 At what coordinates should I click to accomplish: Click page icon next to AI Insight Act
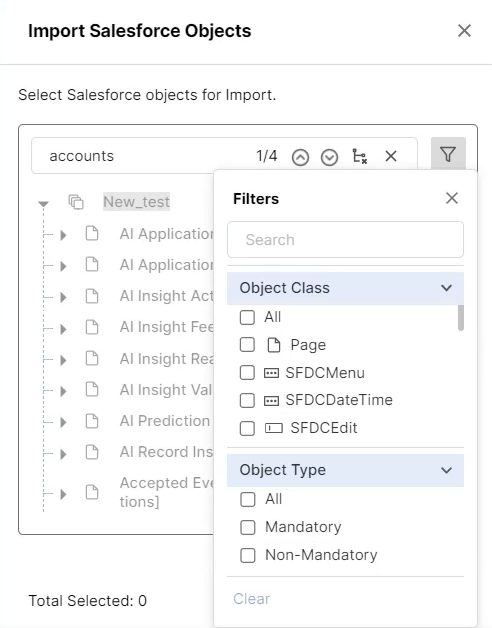pos(92,296)
